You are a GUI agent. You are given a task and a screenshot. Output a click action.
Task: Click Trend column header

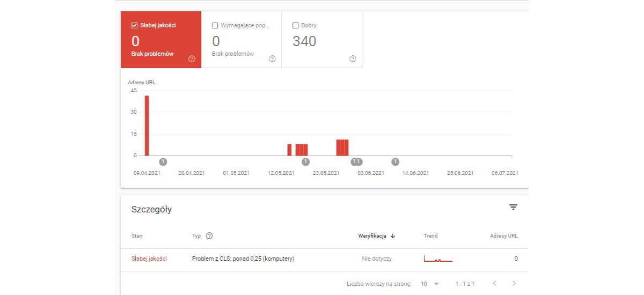430,236
